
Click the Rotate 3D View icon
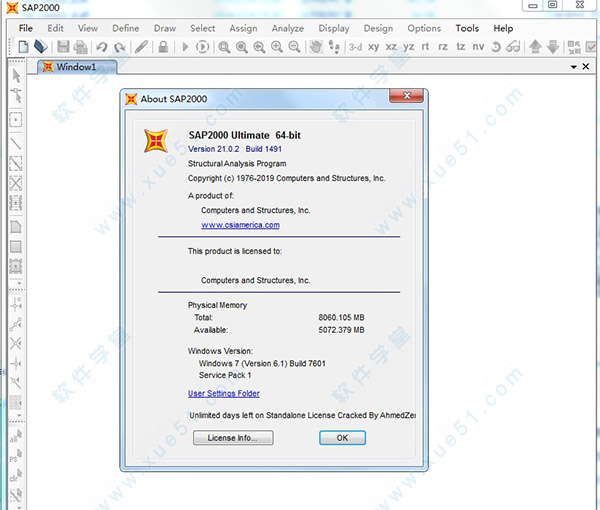point(496,47)
